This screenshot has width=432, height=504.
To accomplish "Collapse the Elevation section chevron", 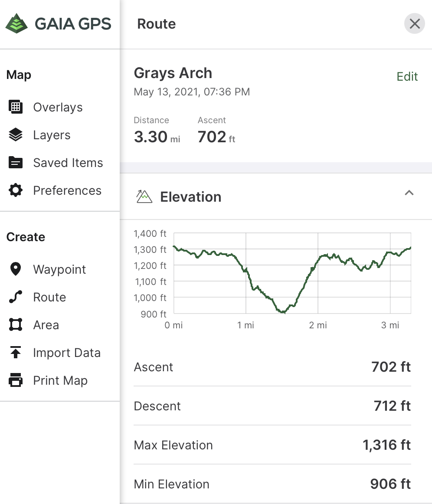I will pyautogui.click(x=409, y=193).
